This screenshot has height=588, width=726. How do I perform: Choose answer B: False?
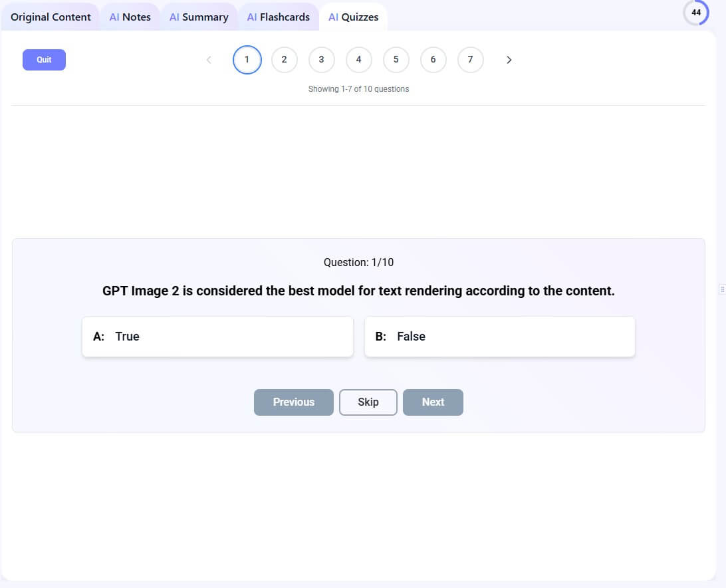coord(499,337)
